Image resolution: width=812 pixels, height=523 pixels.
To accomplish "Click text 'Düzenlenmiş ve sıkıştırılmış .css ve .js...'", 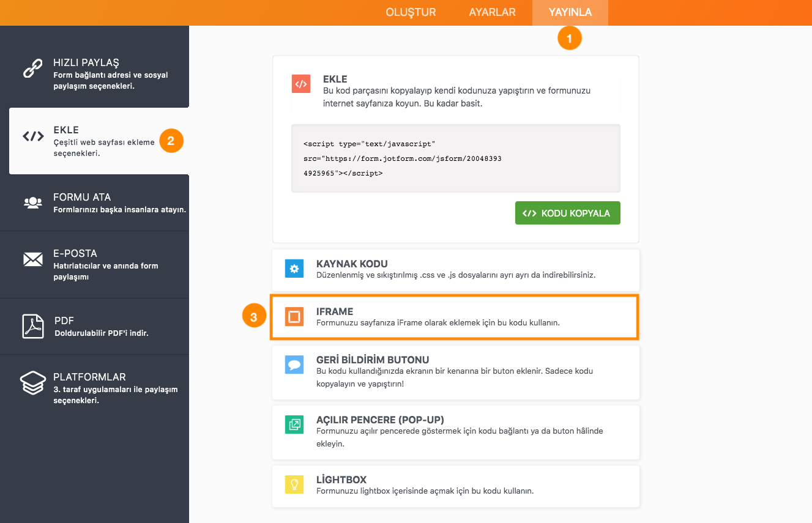I will 456,275.
